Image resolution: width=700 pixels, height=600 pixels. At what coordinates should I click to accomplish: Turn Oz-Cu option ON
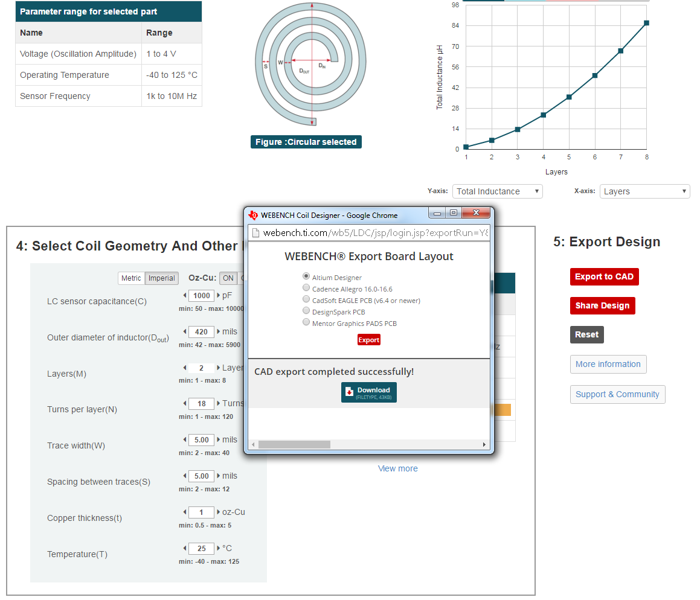(x=228, y=278)
